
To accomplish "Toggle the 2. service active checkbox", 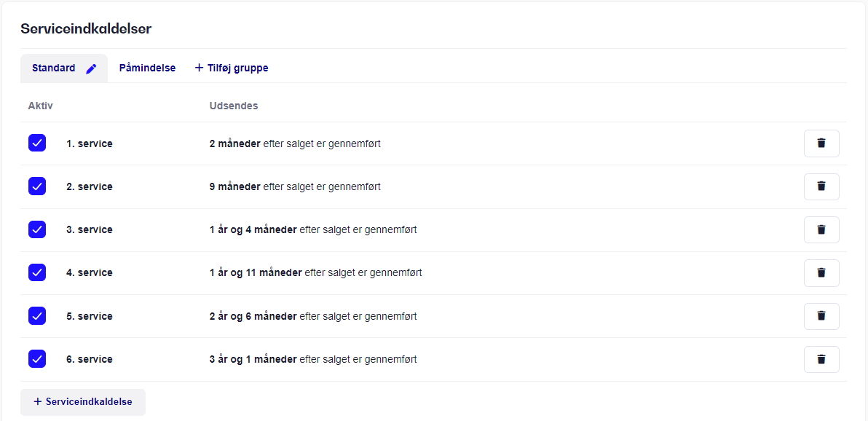I will tap(37, 186).
